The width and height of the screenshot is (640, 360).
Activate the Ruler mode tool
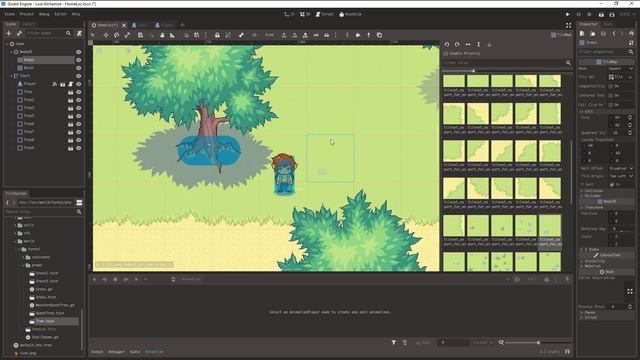[173, 35]
